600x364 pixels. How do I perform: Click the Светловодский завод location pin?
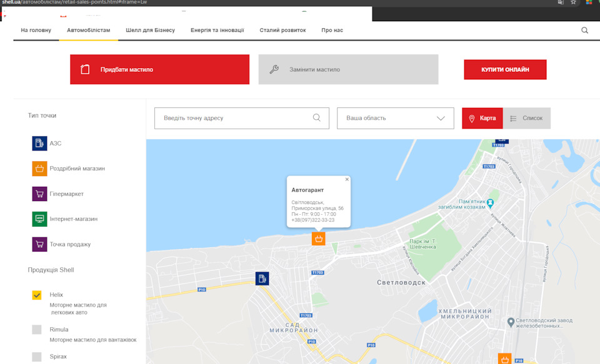pos(511,322)
